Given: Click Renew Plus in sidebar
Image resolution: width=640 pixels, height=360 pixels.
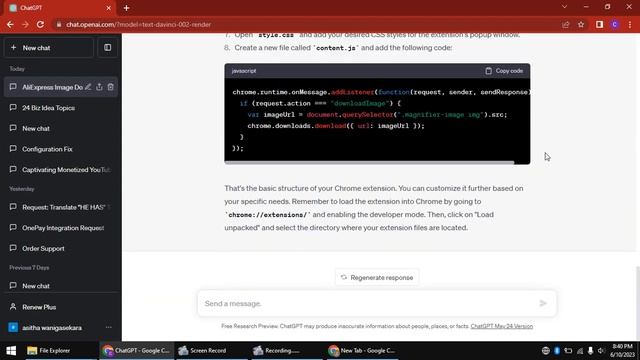Looking at the screenshot, I should coord(60,307).
